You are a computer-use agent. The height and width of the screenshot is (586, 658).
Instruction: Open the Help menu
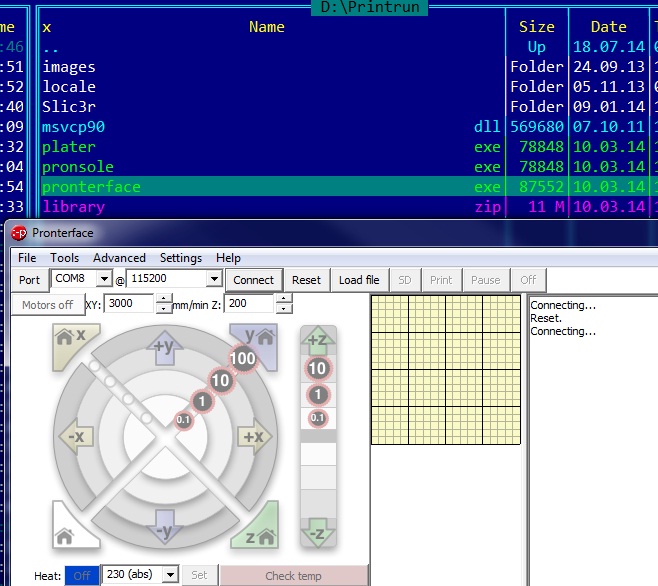pyautogui.click(x=228, y=258)
